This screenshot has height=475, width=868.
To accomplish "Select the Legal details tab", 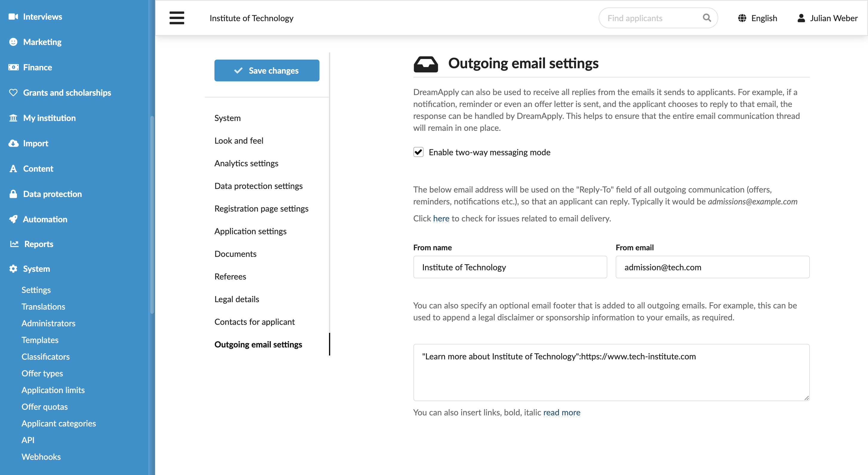I will (237, 299).
